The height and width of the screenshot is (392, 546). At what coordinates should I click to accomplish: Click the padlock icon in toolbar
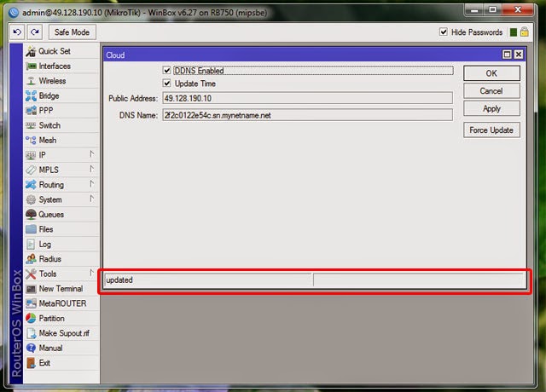click(x=525, y=32)
